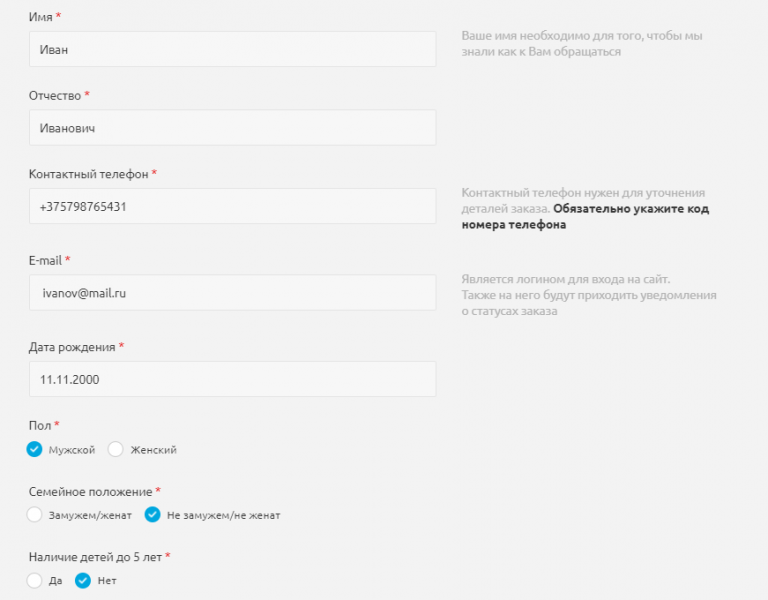Select the Не замужем/не женат radio button
The image size is (768, 600).
[153, 515]
